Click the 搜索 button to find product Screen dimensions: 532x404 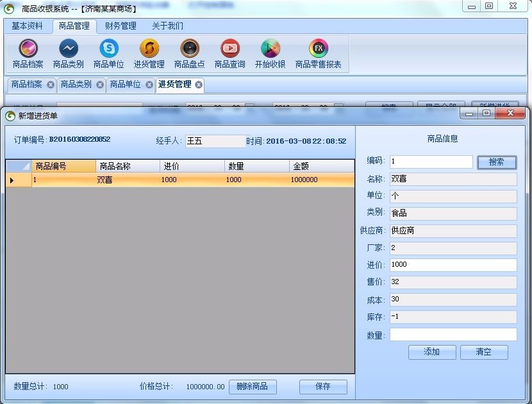[497, 162]
